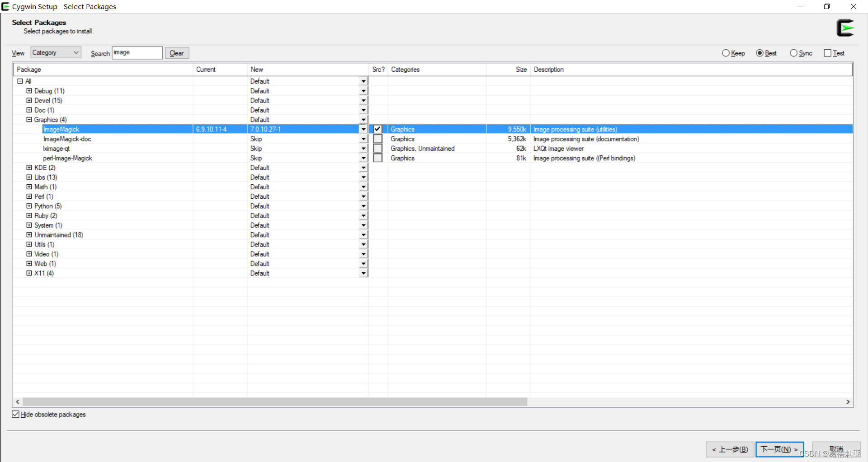Click the Description column header

(691, 70)
